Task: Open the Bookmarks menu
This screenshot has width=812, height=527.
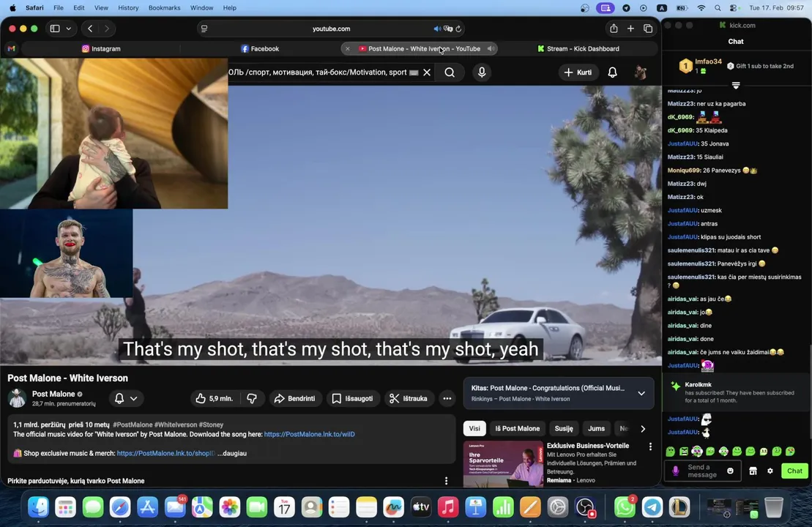Action: (x=164, y=8)
